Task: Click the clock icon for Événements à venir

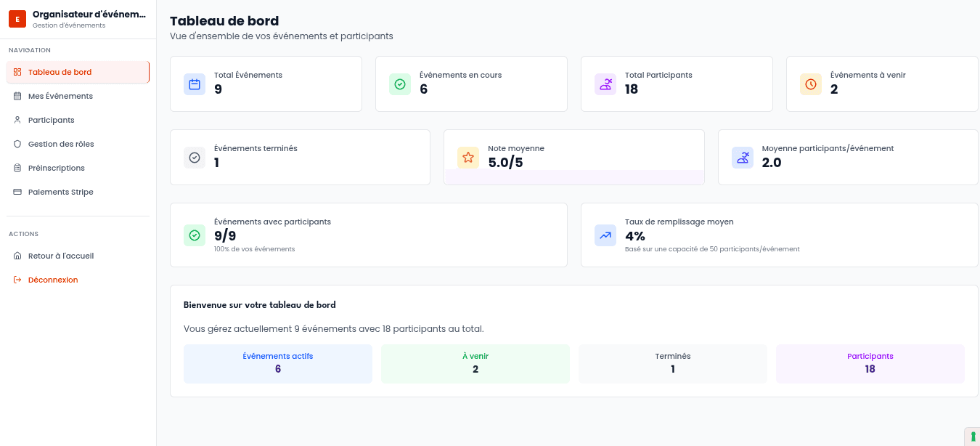Action: coord(811,84)
